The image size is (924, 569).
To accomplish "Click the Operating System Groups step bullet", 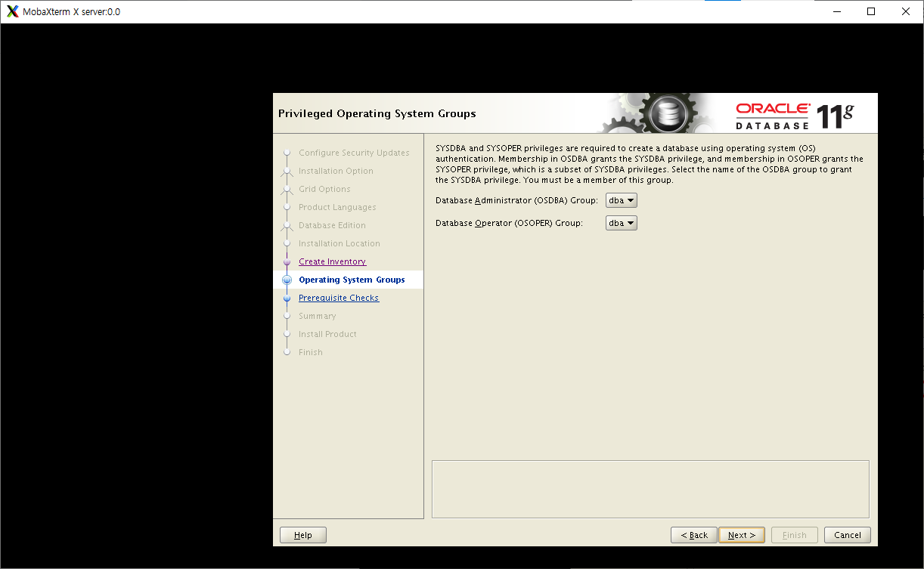I will (287, 280).
